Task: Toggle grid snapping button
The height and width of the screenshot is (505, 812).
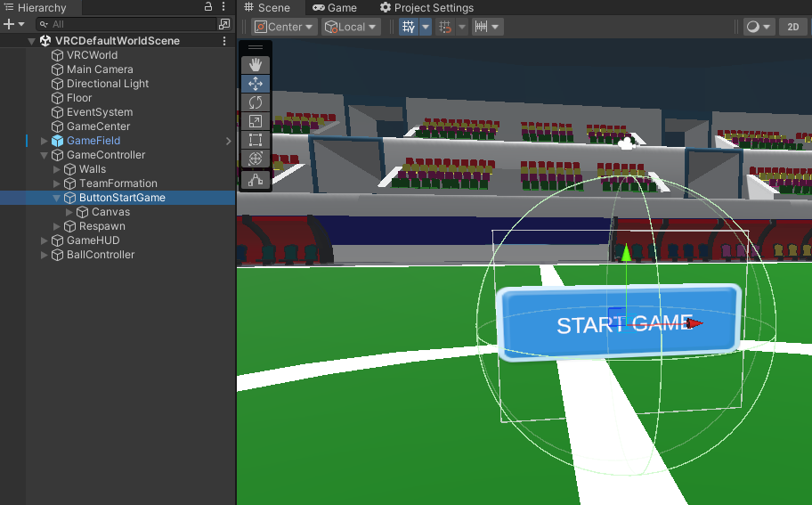Action: 445,27
